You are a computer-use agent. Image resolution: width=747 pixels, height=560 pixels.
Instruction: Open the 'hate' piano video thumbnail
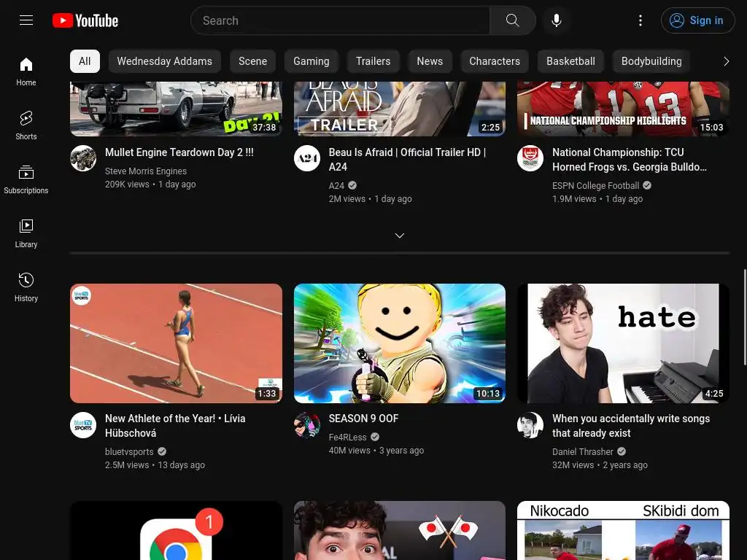[623, 343]
